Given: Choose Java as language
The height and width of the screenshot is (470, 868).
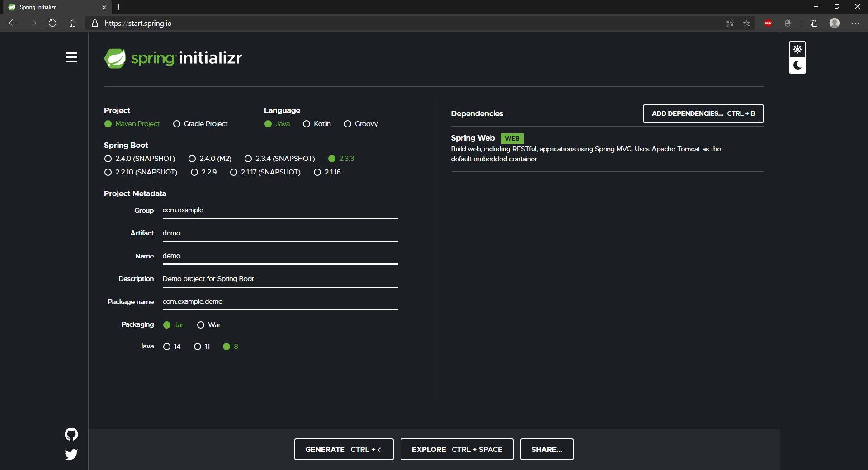Looking at the screenshot, I should tap(277, 124).
